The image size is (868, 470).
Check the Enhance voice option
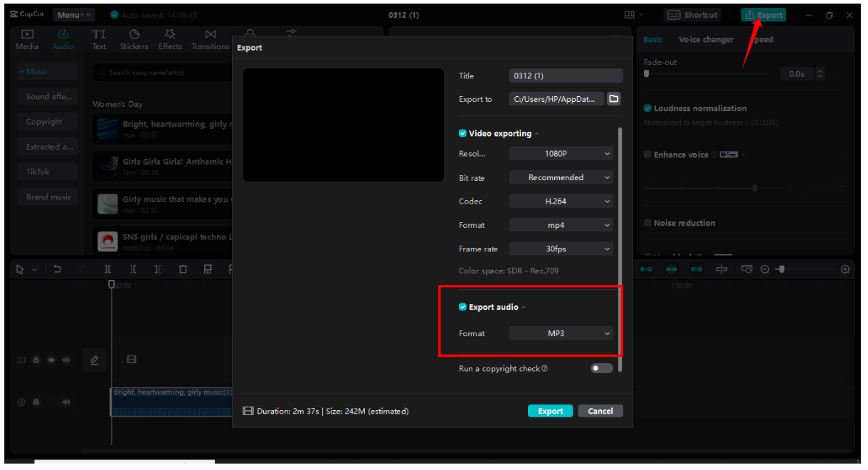647,155
